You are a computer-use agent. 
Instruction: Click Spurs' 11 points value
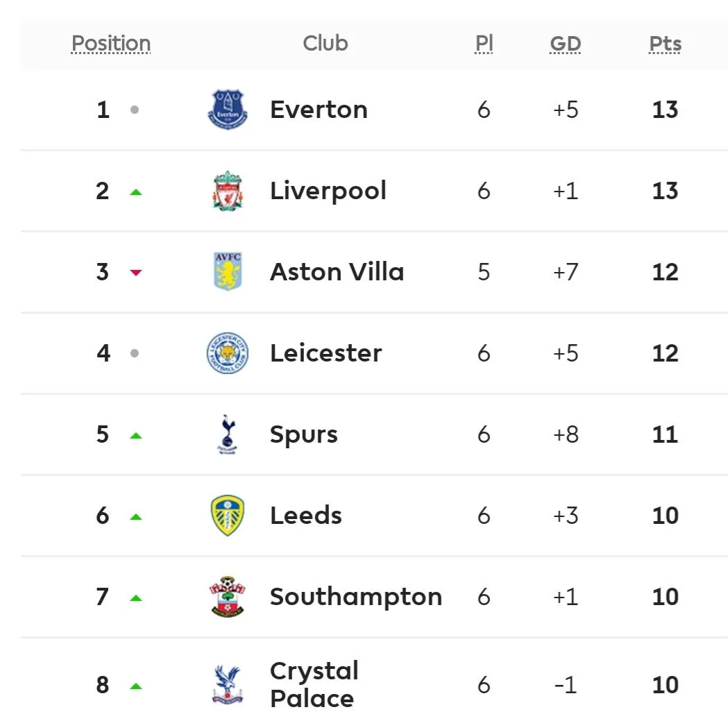(665, 434)
